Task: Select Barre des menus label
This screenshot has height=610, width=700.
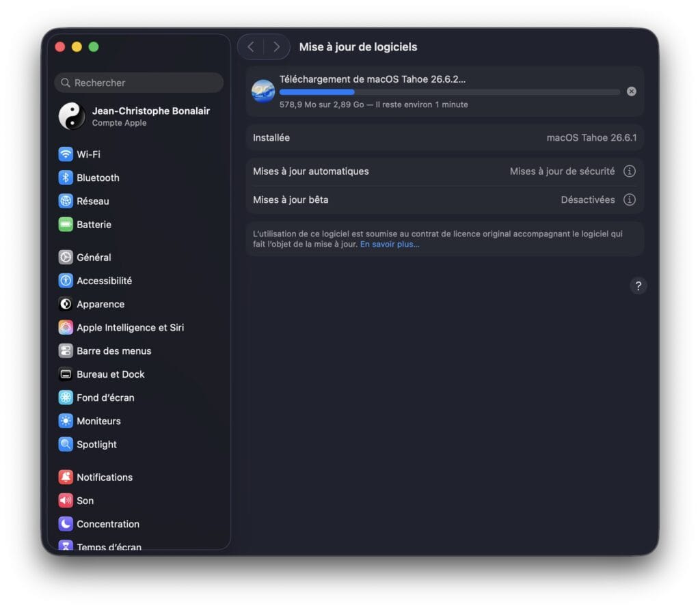Action: click(114, 350)
